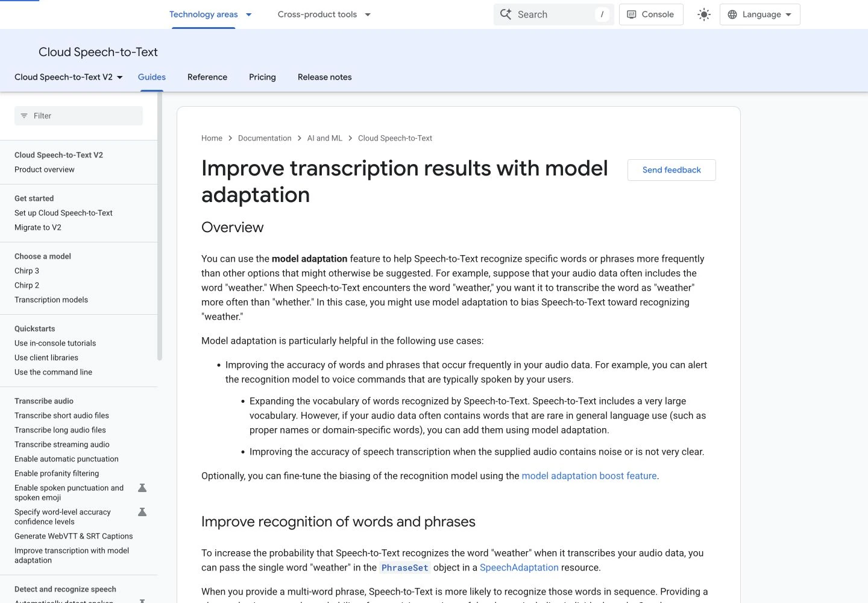Click the AI and ML breadcrumb
The height and width of the screenshot is (603, 868).
coord(325,138)
